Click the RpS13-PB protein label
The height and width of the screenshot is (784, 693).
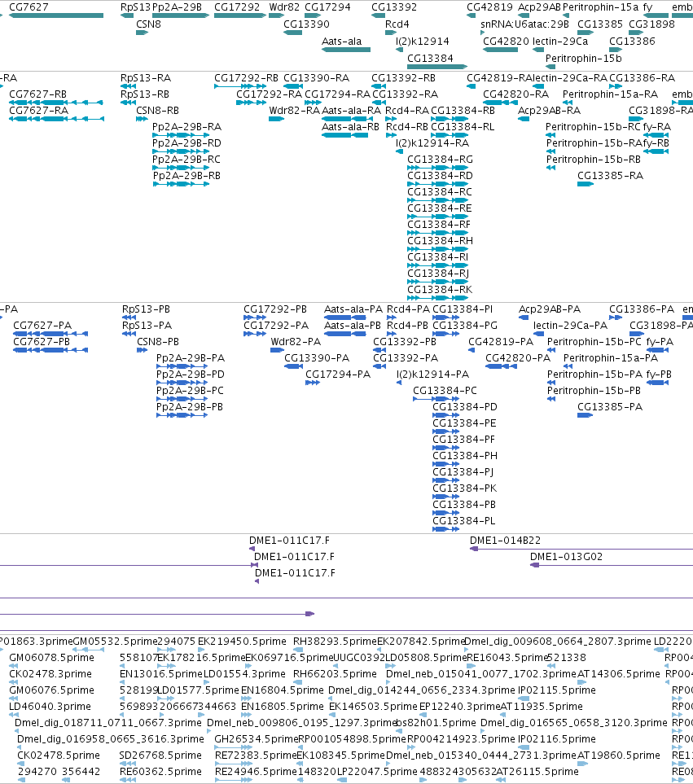(x=146, y=309)
